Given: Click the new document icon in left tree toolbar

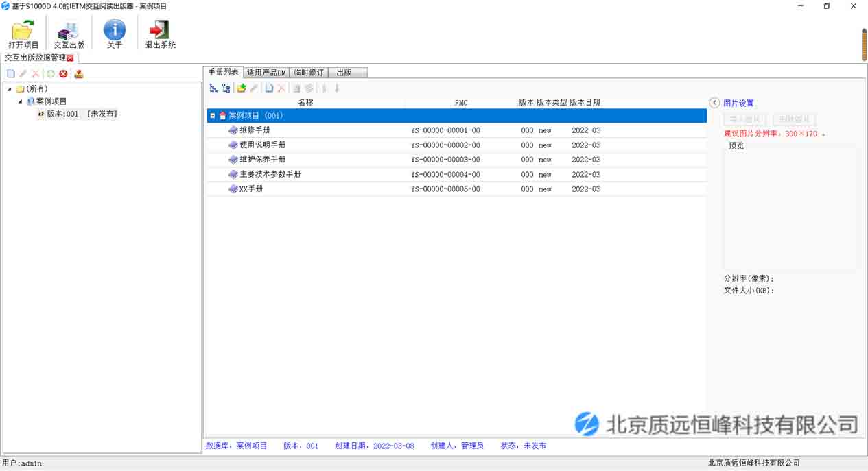Looking at the screenshot, I should 10,74.
